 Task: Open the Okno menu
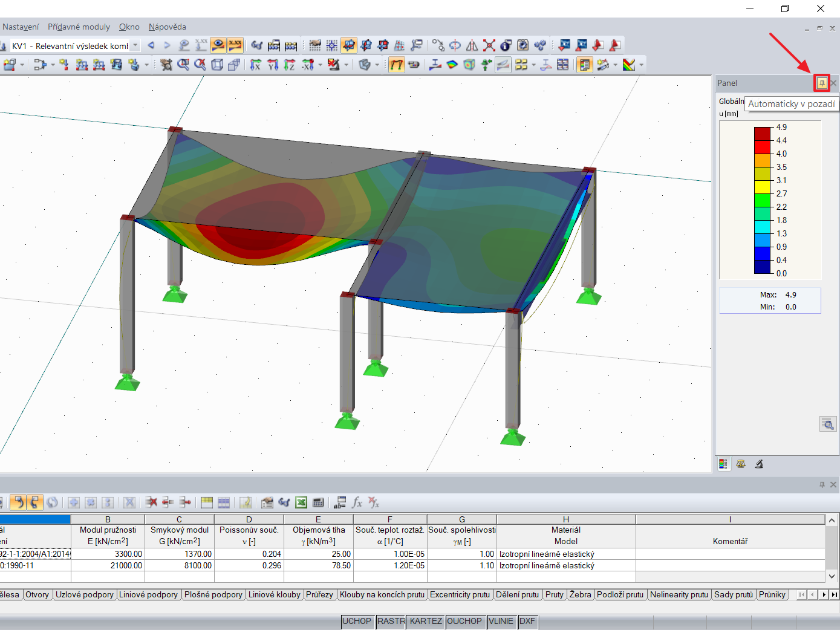[129, 27]
